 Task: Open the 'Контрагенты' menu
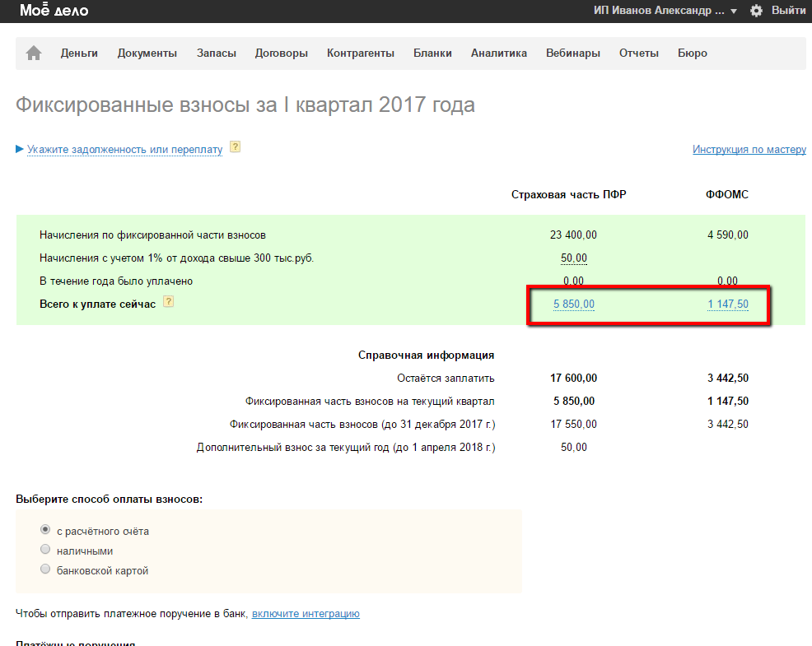pyautogui.click(x=361, y=53)
